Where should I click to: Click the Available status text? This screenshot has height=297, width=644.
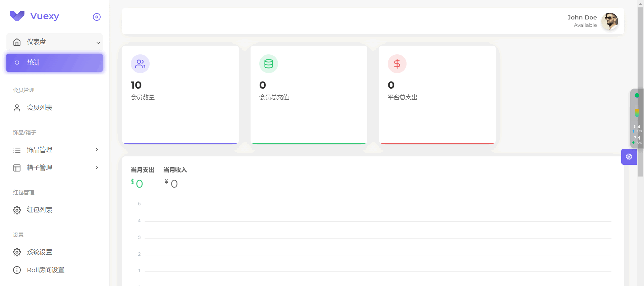[x=585, y=25]
